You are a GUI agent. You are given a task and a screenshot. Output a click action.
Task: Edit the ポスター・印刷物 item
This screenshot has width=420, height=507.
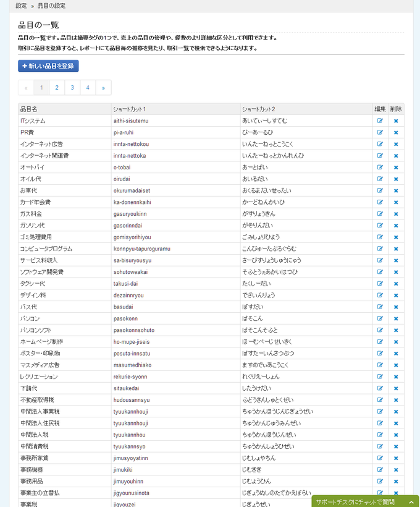point(380,354)
